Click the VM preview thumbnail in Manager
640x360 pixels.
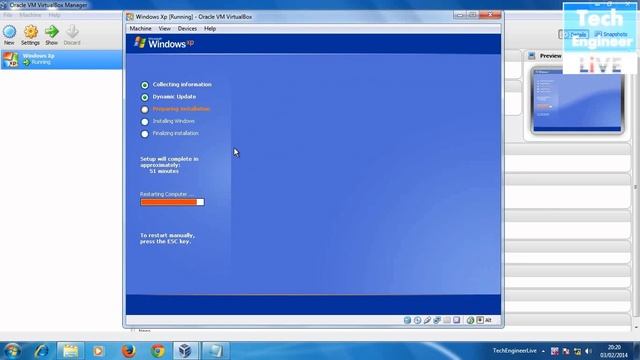[577, 101]
